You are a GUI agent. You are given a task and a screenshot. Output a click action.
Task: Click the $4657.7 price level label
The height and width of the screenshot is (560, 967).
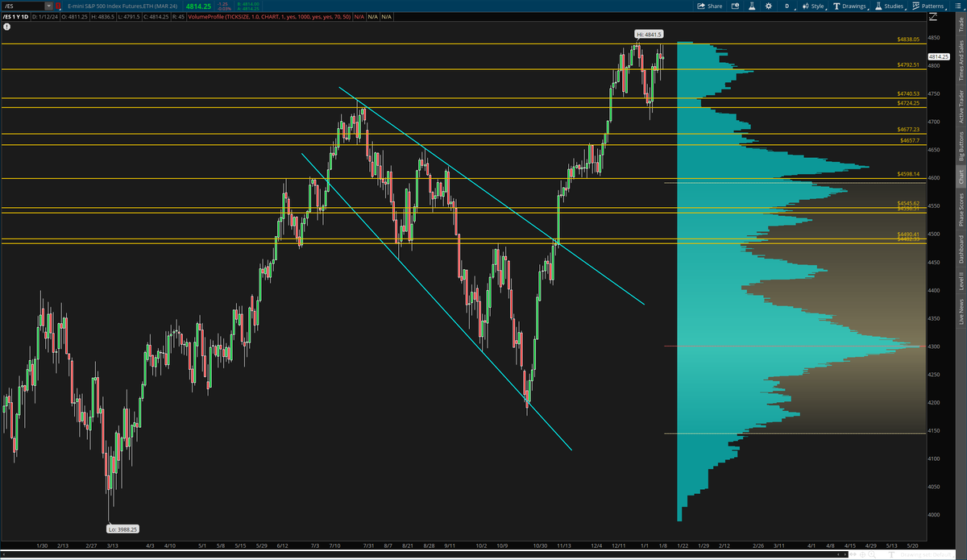pos(911,140)
